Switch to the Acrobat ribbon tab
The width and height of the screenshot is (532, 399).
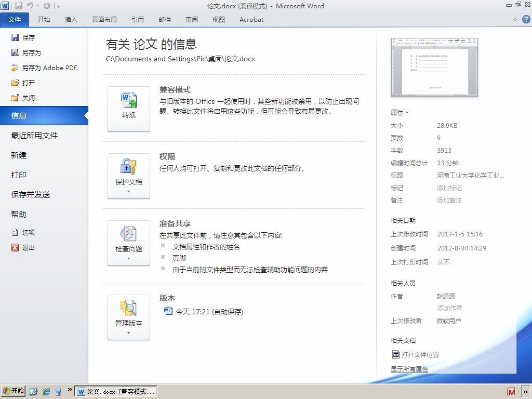point(251,20)
